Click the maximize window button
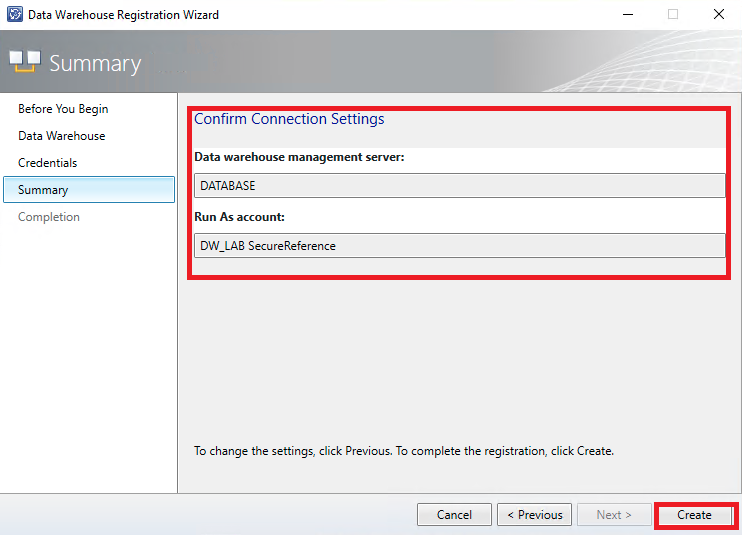Viewport: 742px width, 535px height. coord(673,15)
